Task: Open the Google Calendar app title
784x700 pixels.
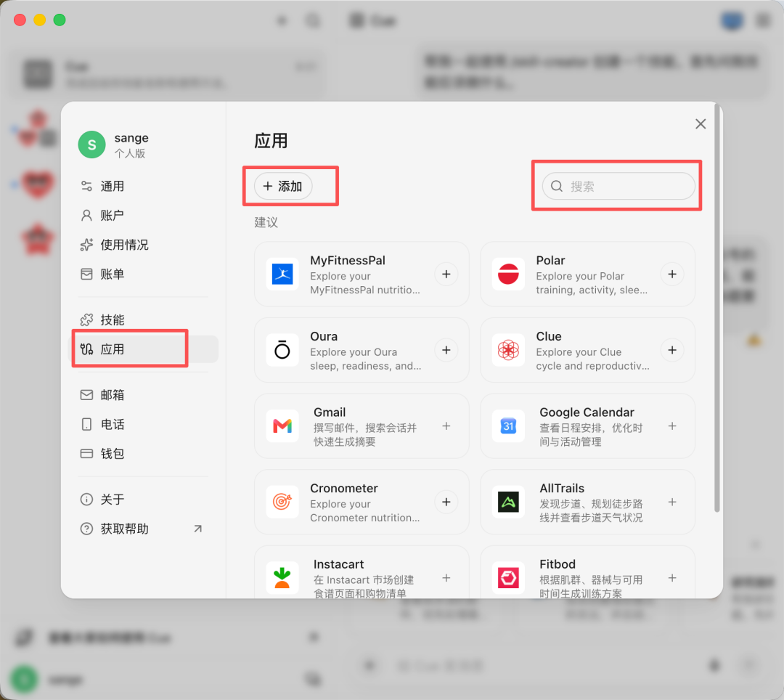Action: pyautogui.click(x=587, y=412)
